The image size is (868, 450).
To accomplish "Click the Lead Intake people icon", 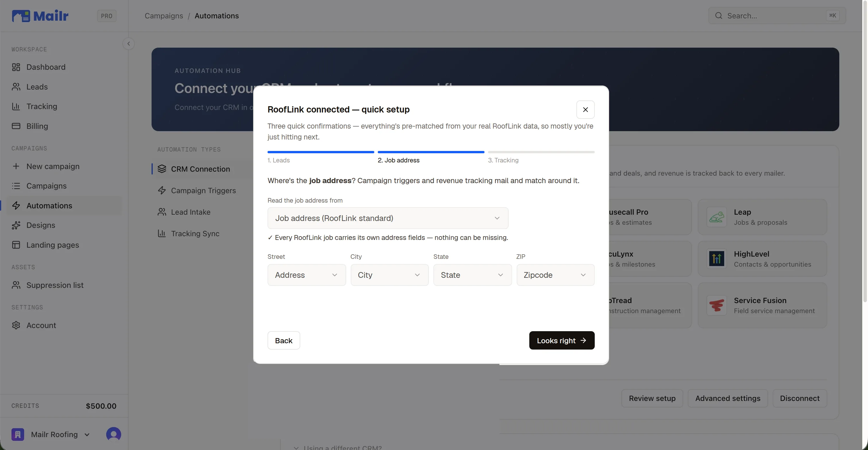I will (x=162, y=212).
